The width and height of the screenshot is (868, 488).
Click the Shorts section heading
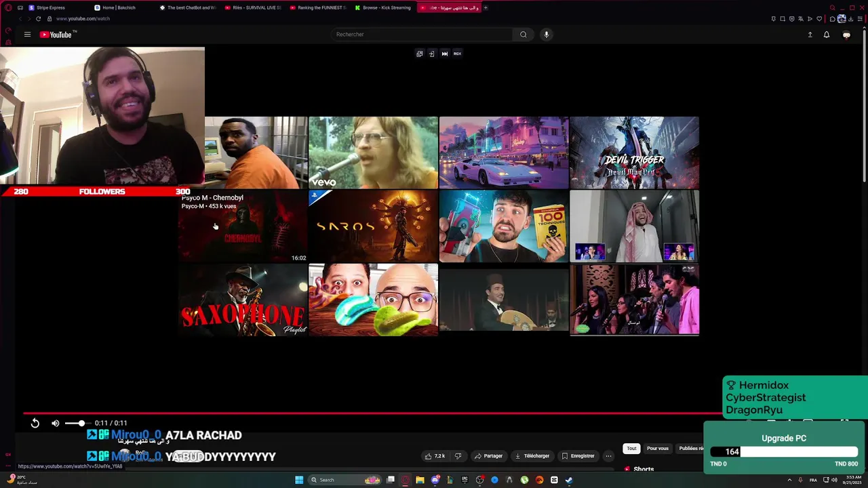pyautogui.click(x=644, y=469)
